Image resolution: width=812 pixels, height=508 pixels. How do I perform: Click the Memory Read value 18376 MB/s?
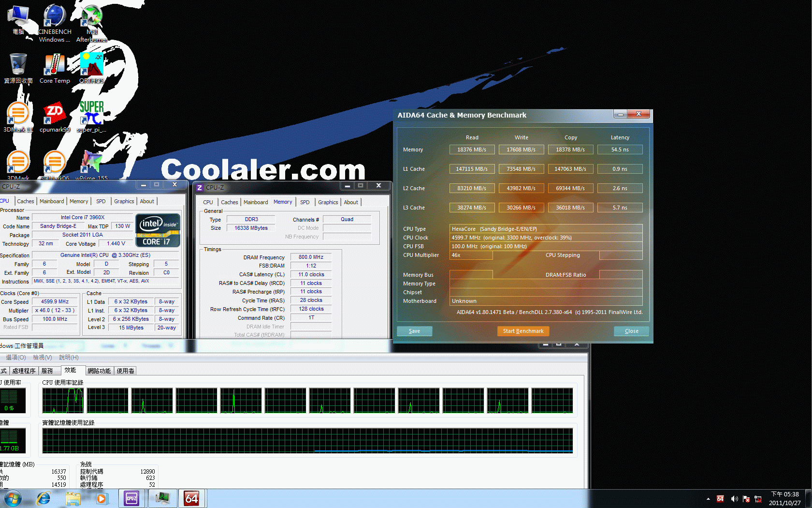click(472, 149)
